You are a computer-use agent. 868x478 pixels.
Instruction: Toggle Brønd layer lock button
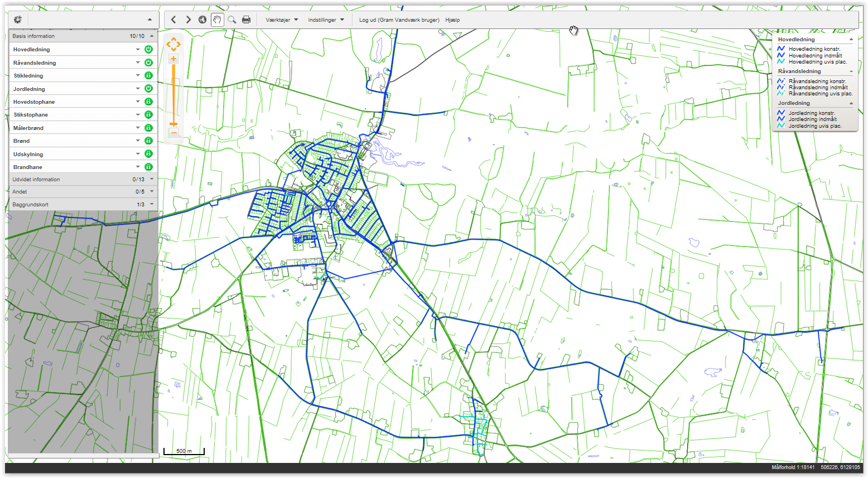tap(148, 141)
